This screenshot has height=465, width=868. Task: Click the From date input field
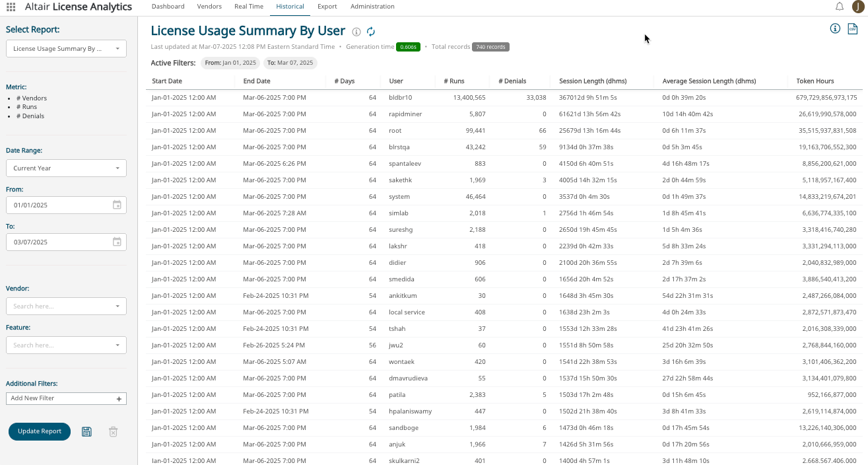(x=66, y=205)
